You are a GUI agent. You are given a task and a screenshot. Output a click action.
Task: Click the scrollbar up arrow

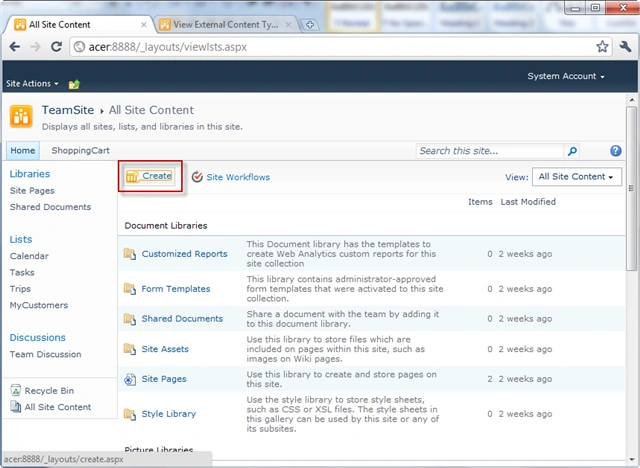(x=631, y=100)
